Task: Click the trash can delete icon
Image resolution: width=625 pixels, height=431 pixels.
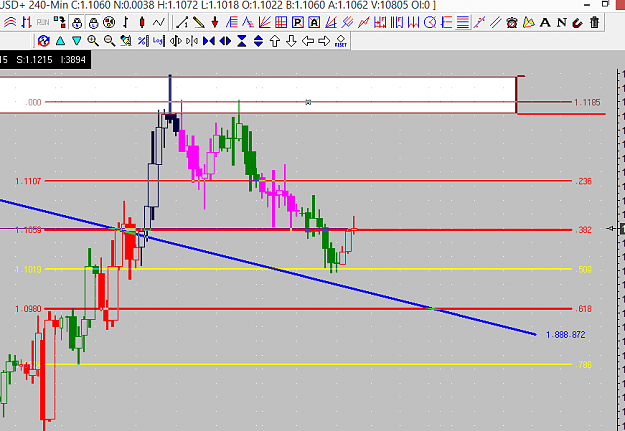Action: [594, 22]
